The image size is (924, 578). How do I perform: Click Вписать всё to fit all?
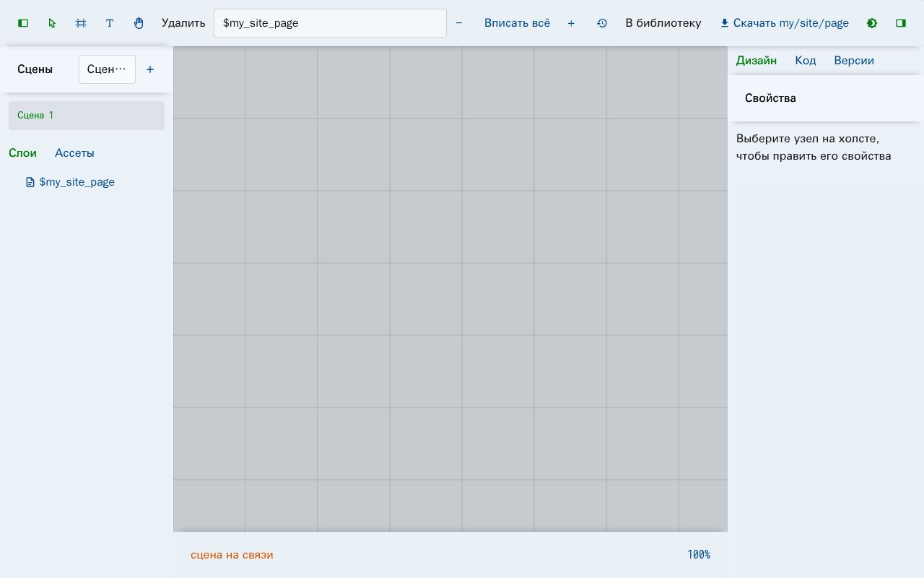pos(517,23)
